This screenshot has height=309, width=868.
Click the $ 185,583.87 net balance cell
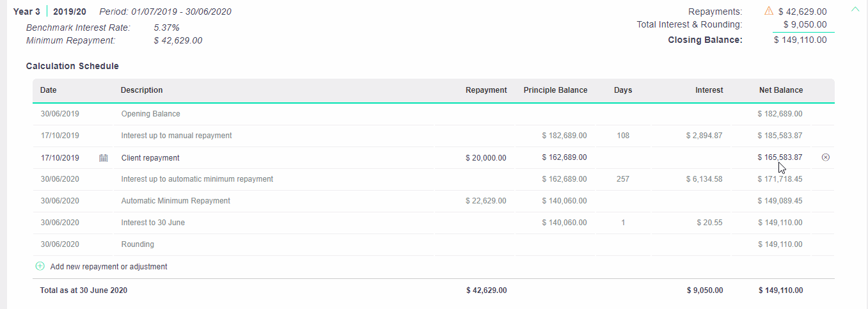[780, 136]
